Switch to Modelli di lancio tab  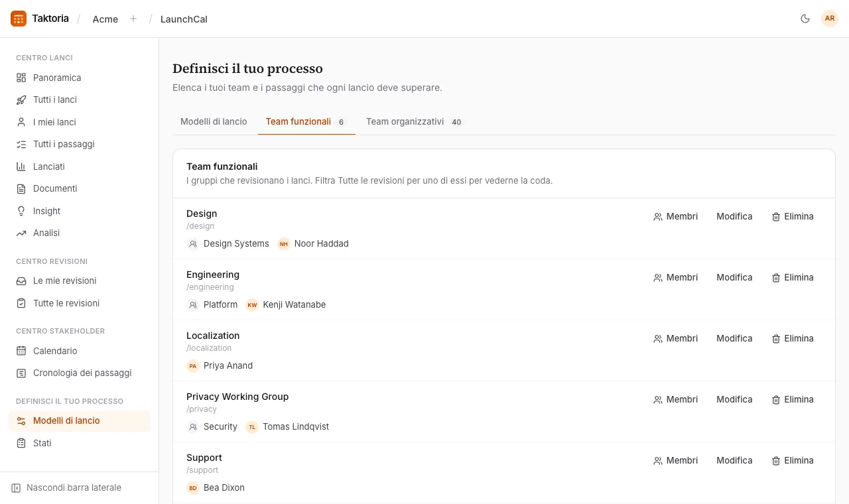[214, 121]
